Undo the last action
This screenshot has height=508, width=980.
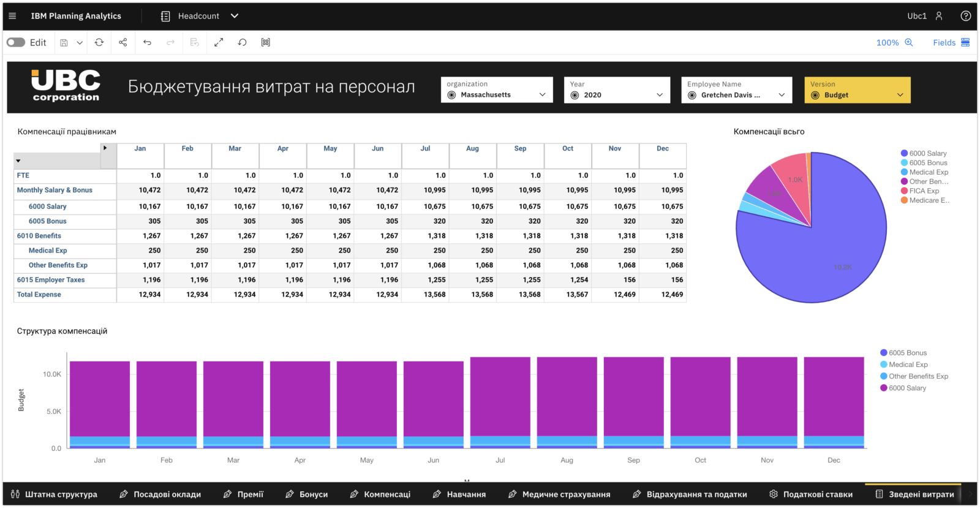(x=147, y=42)
